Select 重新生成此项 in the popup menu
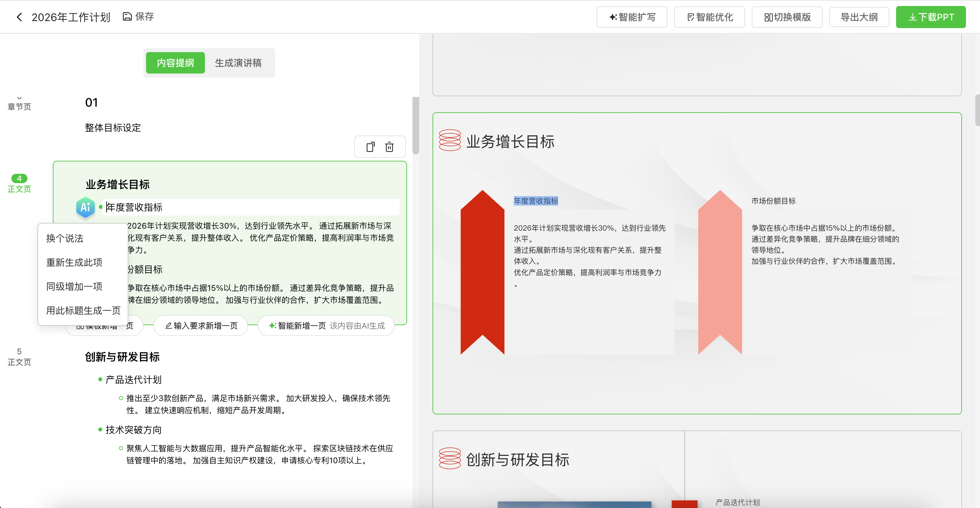The height and width of the screenshot is (508, 980). tap(74, 263)
